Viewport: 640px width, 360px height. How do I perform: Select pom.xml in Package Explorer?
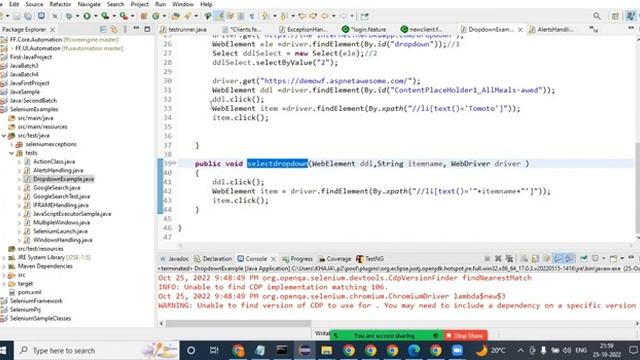pos(29,292)
